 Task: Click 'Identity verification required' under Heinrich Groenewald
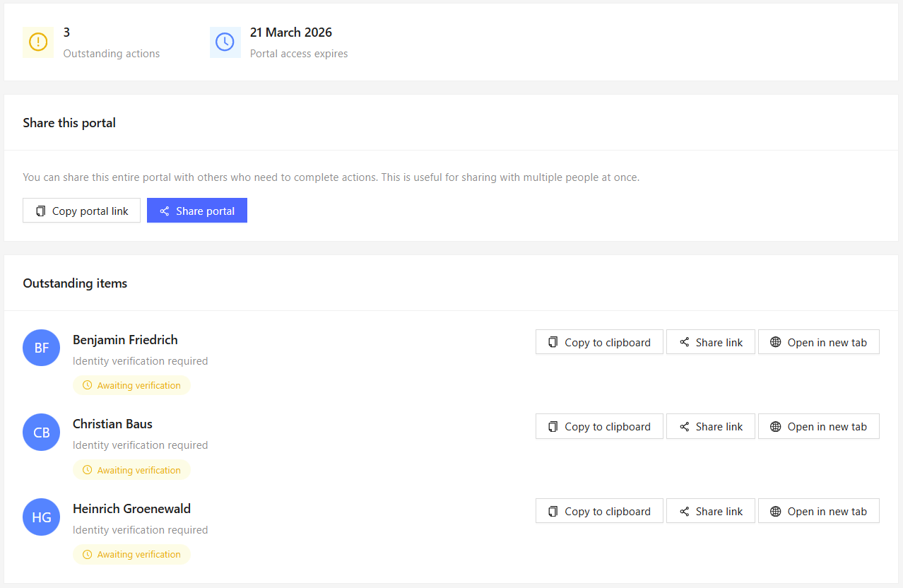(x=140, y=530)
